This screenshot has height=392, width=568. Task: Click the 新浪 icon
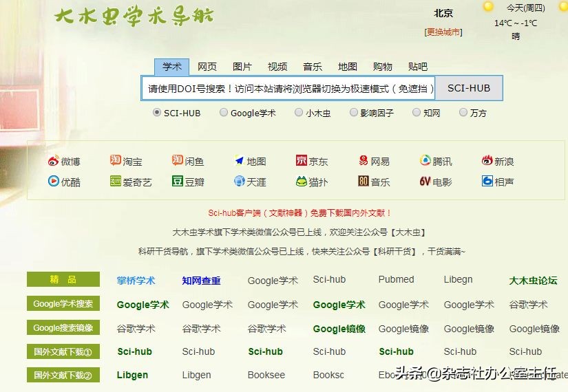pos(487,160)
